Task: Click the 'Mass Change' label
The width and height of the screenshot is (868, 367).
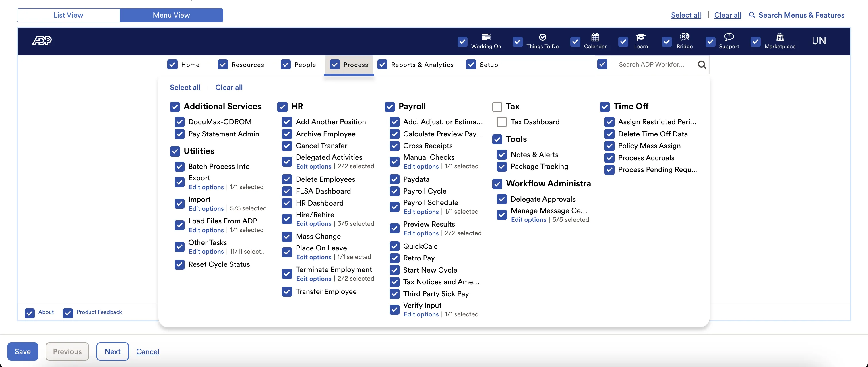Action: coord(318,237)
